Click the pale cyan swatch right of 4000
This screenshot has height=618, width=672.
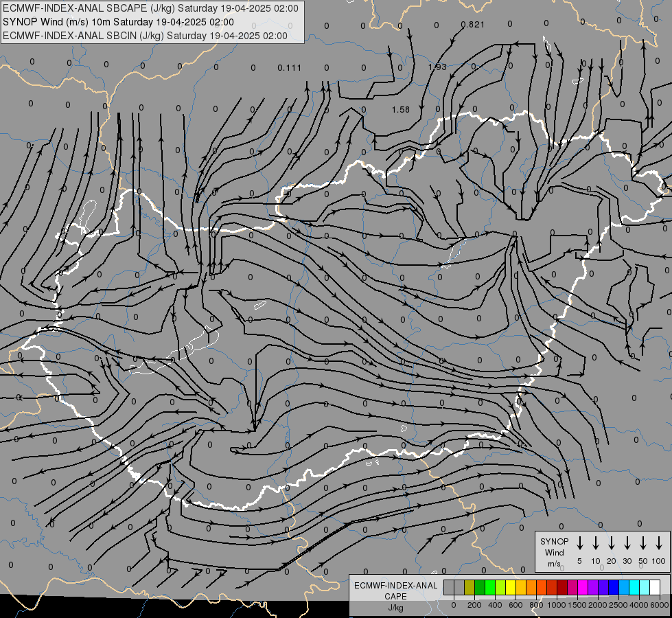[x=644, y=587]
